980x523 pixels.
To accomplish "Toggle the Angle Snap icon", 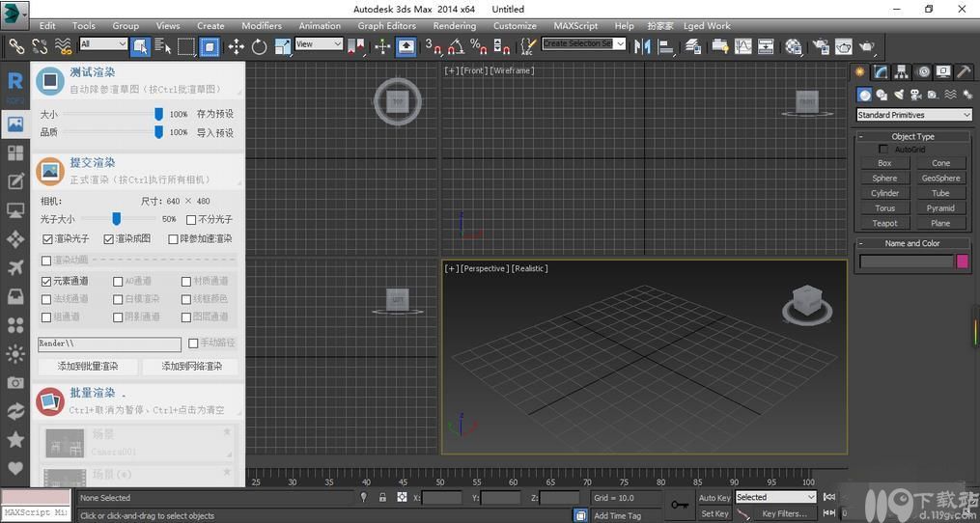I will pyautogui.click(x=457, y=45).
